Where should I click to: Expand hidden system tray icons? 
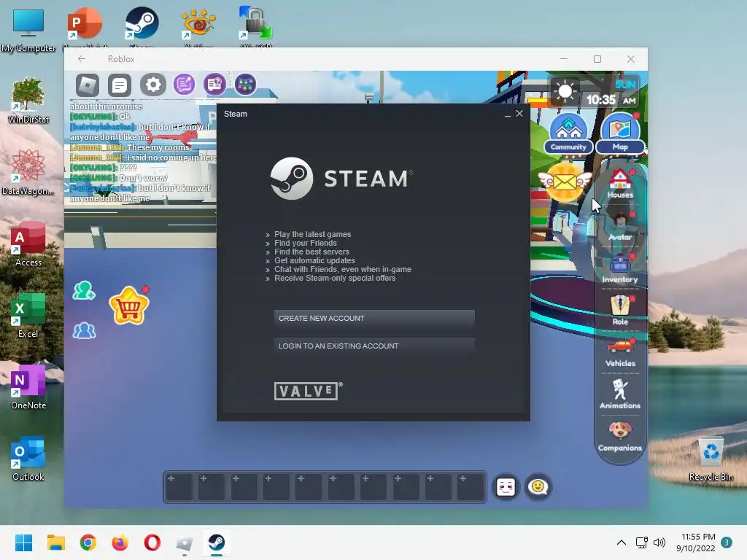click(x=622, y=542)
